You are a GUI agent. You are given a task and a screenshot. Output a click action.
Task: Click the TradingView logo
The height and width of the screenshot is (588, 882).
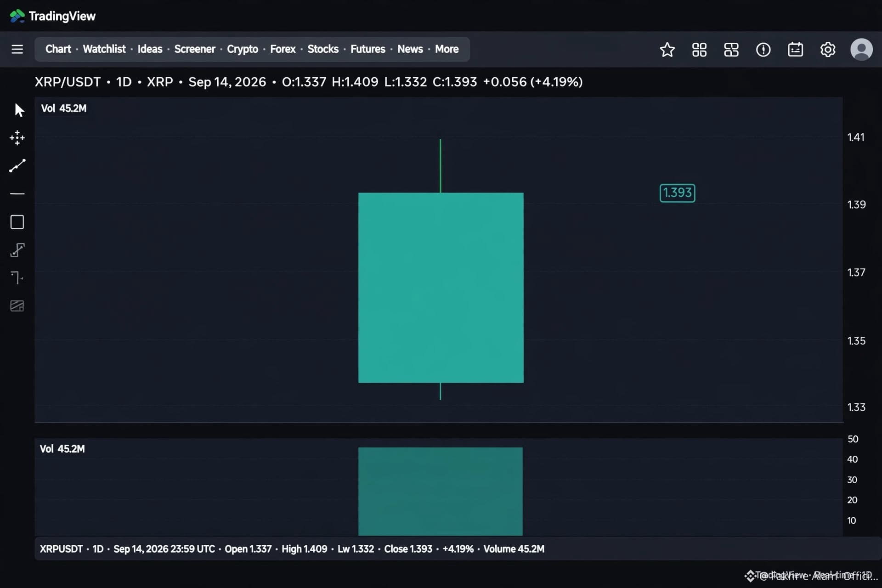pos(52,16)
